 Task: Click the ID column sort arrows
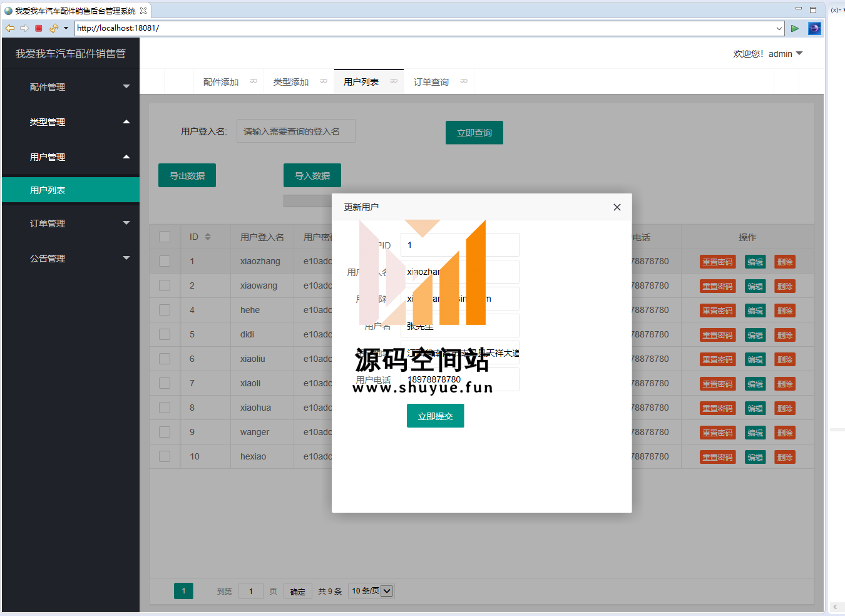[x=208, y=237]
